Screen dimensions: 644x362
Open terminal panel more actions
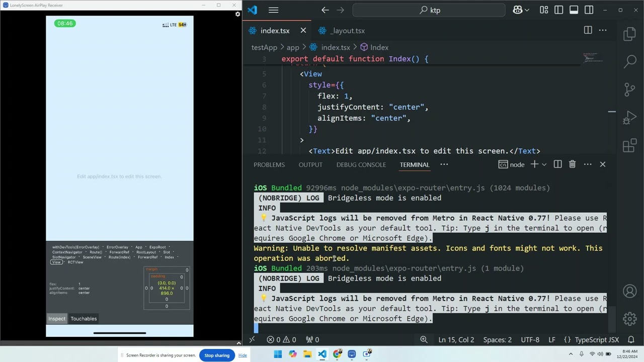click(588, 164)
